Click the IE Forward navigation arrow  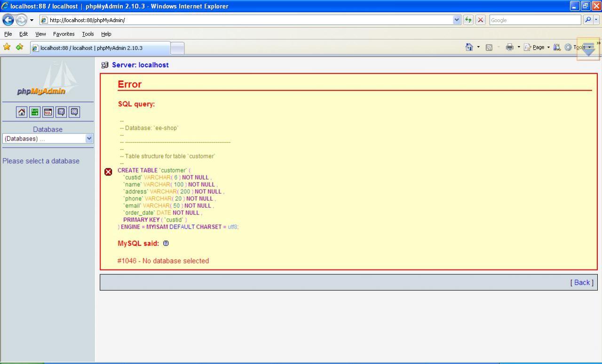(21, 20)
